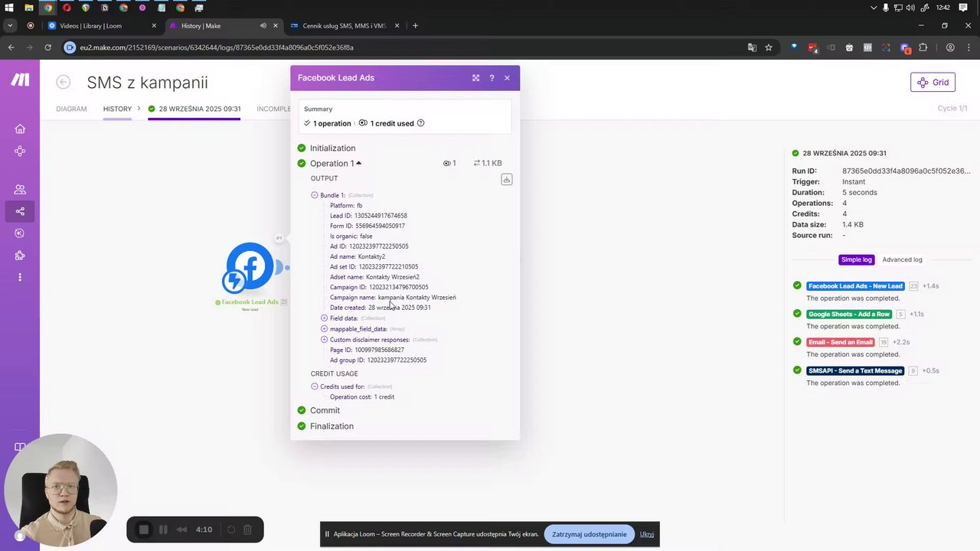Image resolution: width=980 pixels, height=551 pixels.
Task: Collapse Bundle 1 collection
Action: coord(315,195)
